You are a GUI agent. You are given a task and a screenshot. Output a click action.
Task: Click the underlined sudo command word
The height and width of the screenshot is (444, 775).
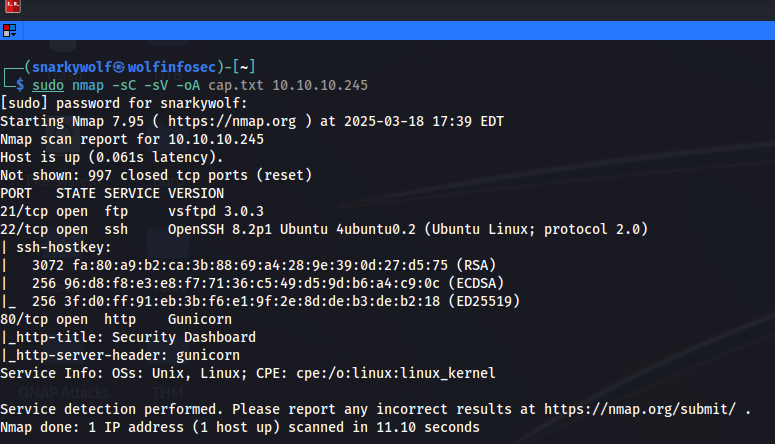coord(48,86)
